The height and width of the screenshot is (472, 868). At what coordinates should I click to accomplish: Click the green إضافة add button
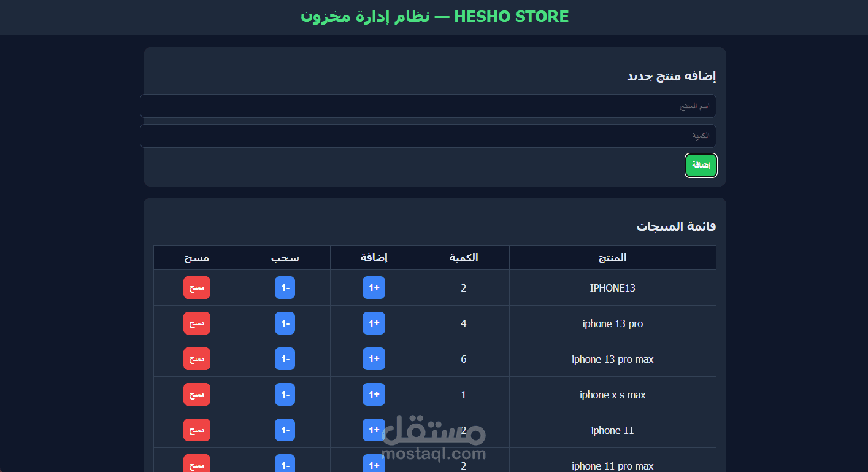point(701,166)
